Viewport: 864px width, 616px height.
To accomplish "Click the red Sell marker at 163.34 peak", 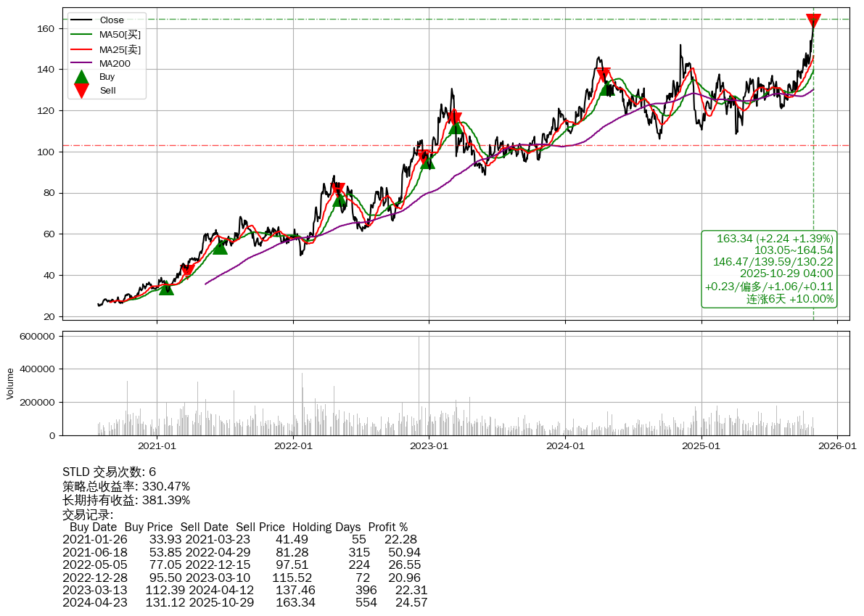I will click(813, 21).
